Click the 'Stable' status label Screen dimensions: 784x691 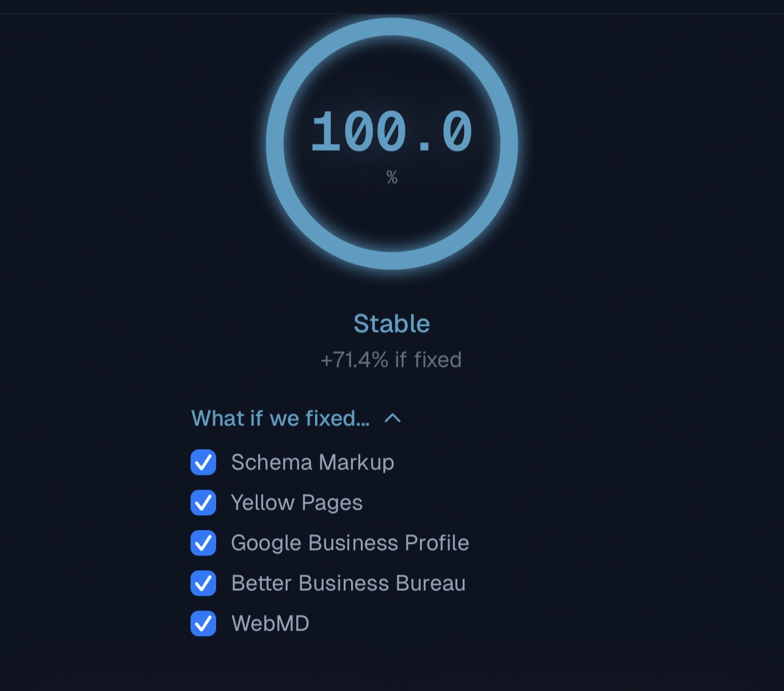click(x=391, y=324)
